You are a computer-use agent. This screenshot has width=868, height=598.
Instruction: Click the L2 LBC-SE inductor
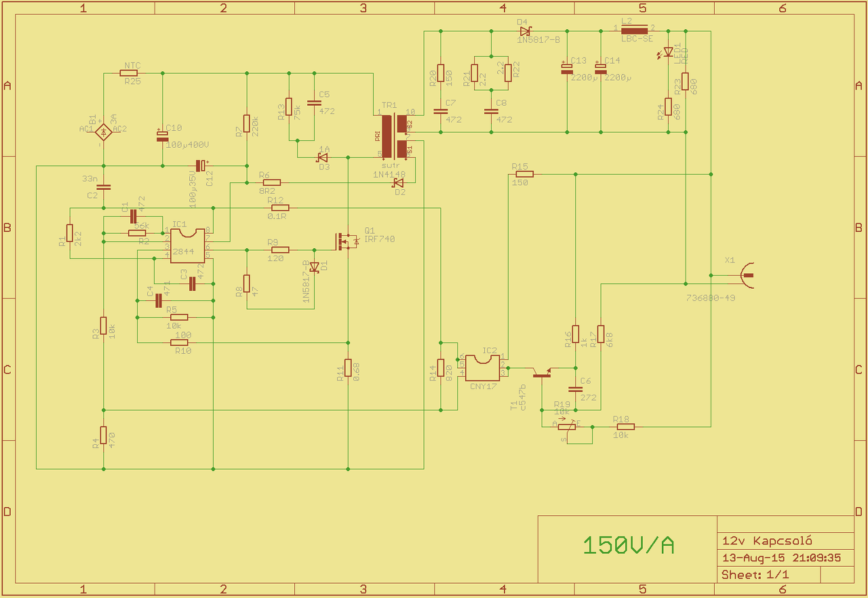pos(635,30)
